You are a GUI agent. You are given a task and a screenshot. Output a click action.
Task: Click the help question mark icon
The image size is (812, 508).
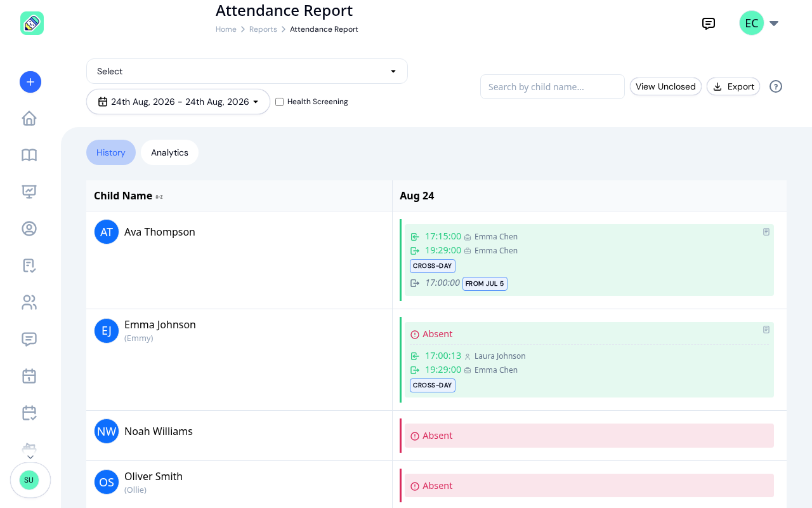coord(776,86)
